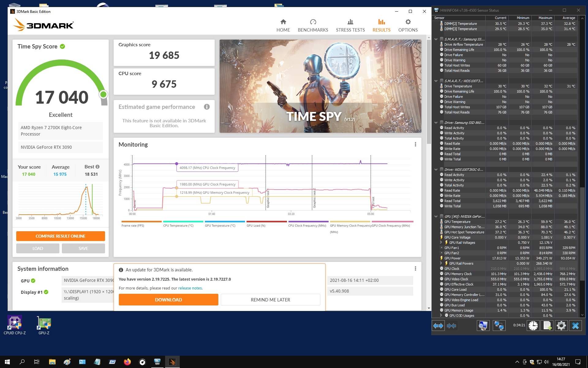Open System information three-dot menu
This screenshot has height=368, width=588.
coord(415,269)
